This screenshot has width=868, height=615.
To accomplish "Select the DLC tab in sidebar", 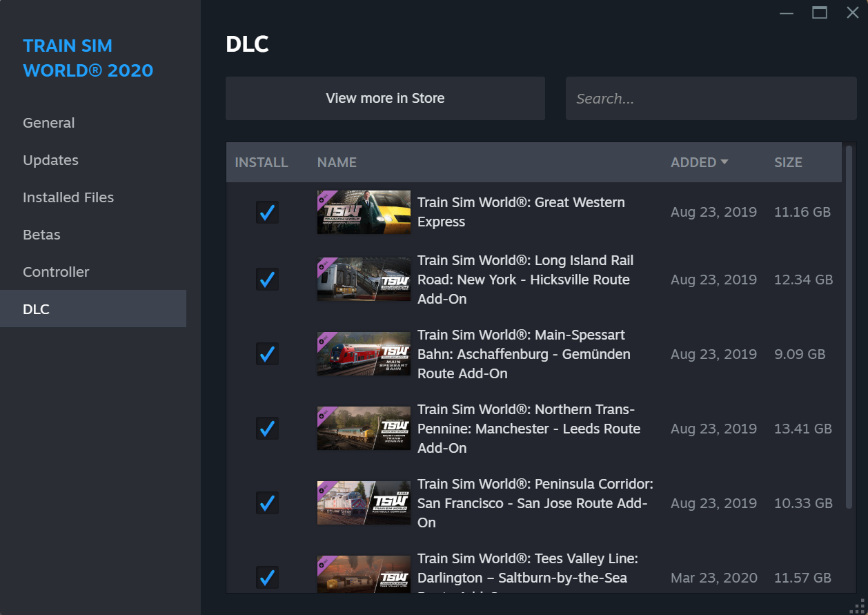I will [93, 309].
